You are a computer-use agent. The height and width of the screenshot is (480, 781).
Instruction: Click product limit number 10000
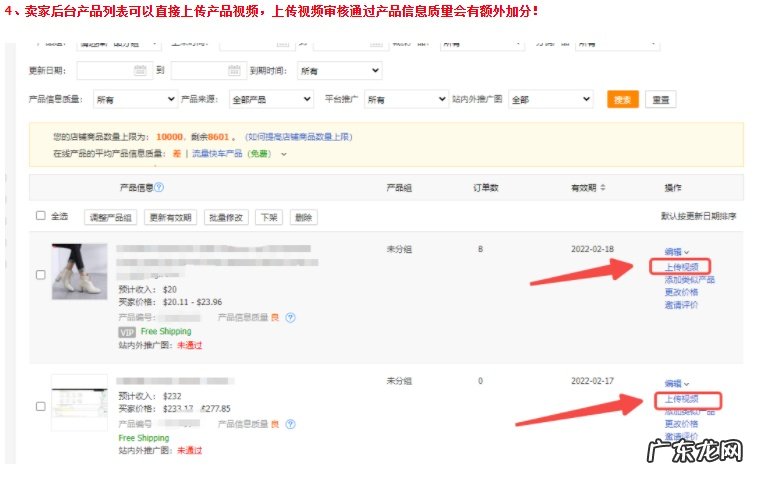coord(169,136)
